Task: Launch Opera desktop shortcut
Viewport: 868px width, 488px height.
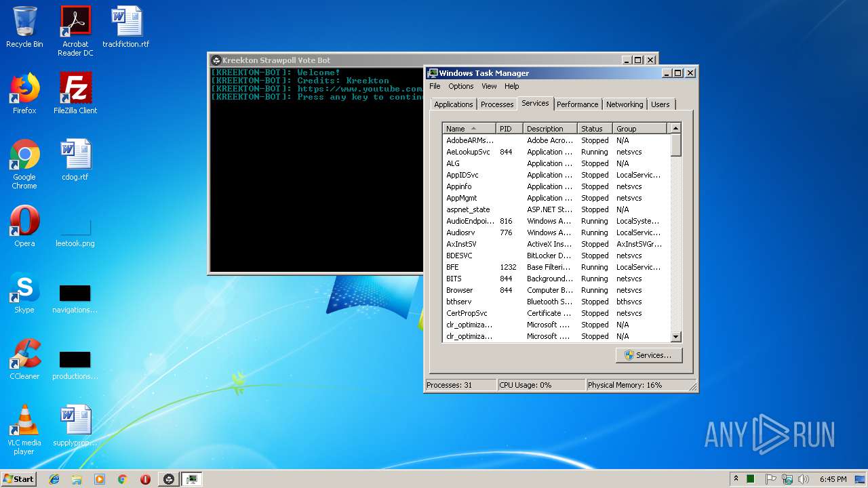Action: pyautogui.click(x=24, y=226)
